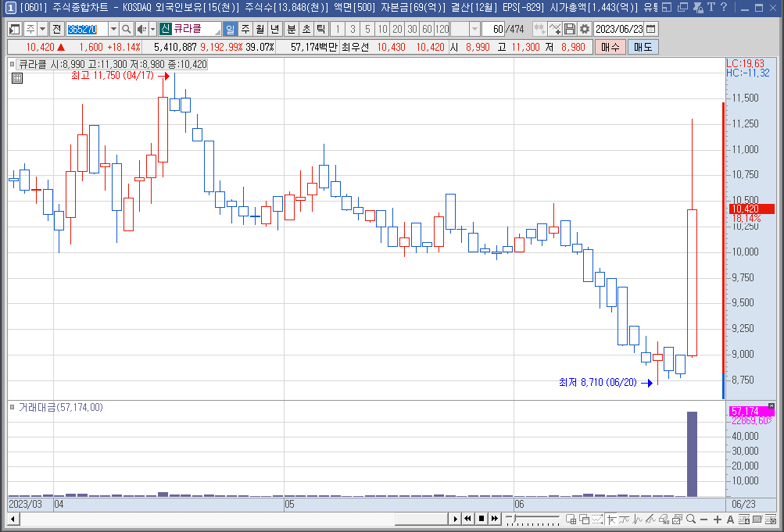Click the 매수 buy button
This screenshot has width=784, height=532.
pos(610,47)
